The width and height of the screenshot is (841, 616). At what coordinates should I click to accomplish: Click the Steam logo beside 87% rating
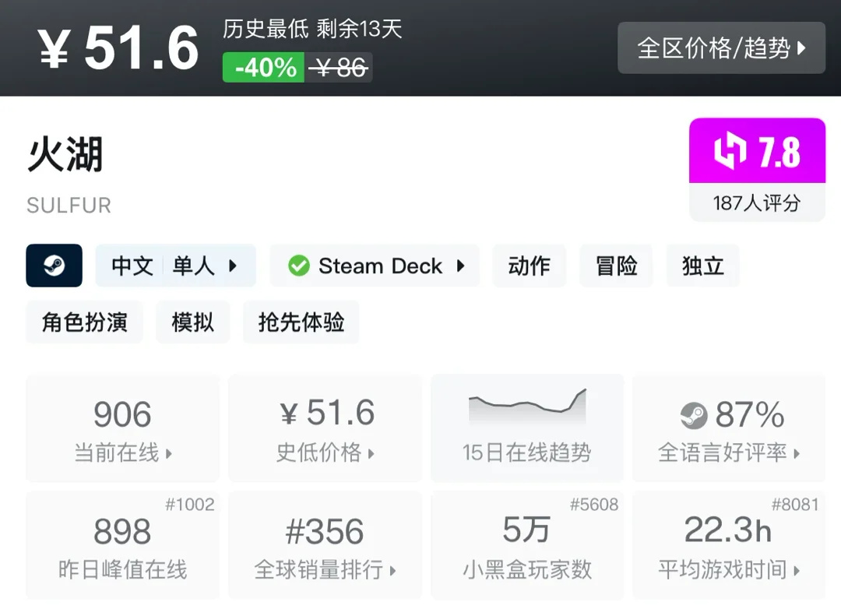pos(693,416)
